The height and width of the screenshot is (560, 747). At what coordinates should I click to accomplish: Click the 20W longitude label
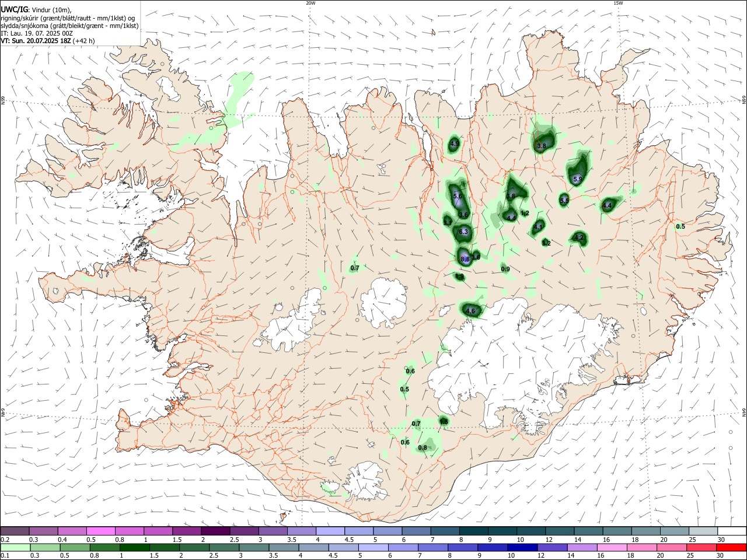[x=310, y=3]
